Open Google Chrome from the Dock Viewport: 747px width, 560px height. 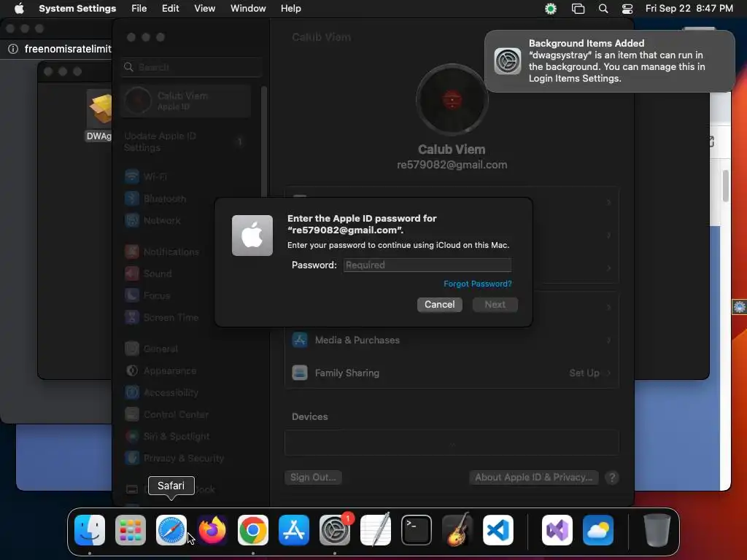click(253, 530)
